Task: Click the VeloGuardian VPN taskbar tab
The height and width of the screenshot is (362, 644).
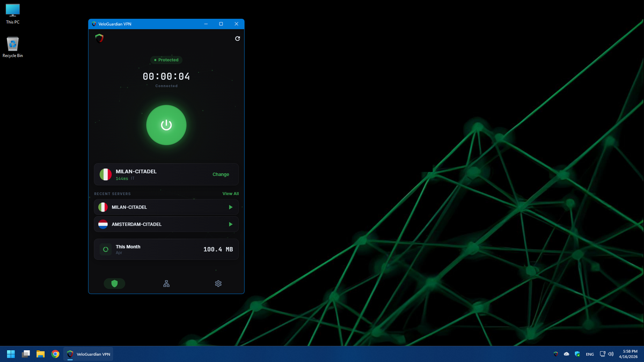Action: pos(89,354)
